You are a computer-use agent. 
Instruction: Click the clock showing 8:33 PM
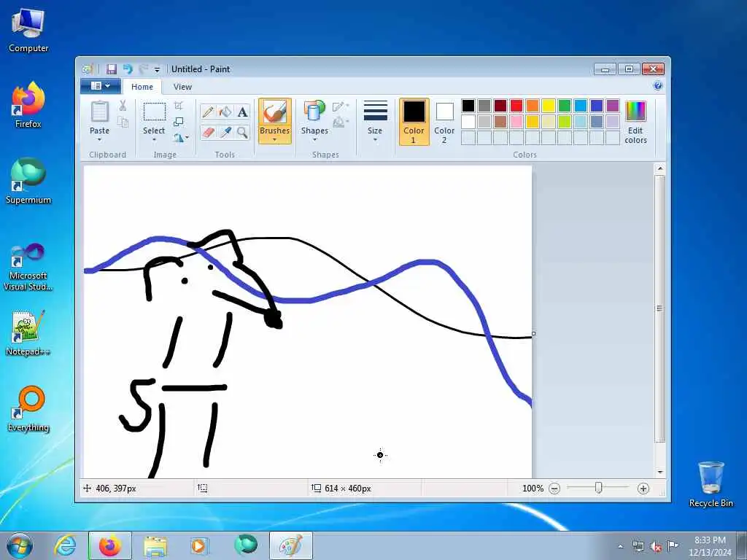pos(710,540)
